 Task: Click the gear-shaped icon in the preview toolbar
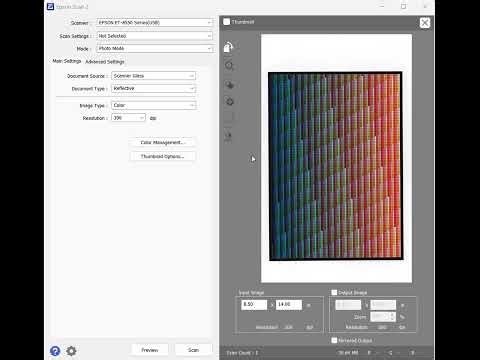click(x=229, y=101)
